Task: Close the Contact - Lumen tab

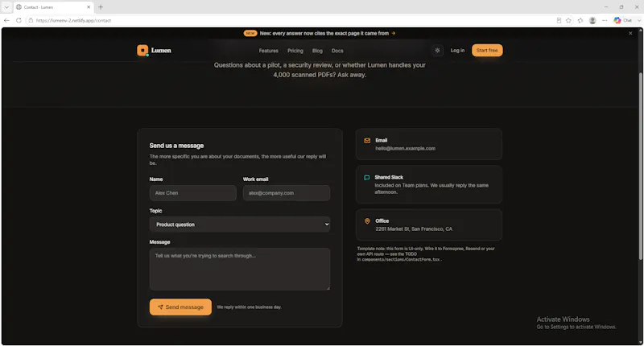Action: pyautogui.click(x=89, y=7)
